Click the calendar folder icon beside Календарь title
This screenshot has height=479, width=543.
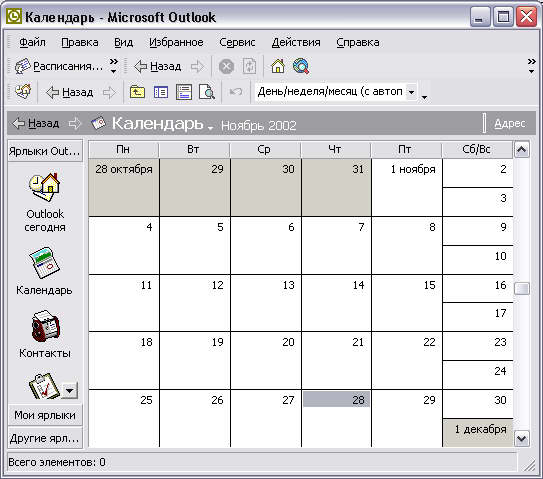click(x=98, y=123)
